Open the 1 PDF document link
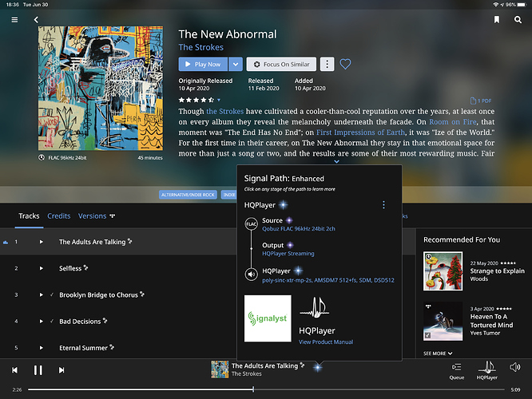Image resolution: width=532 pixels, height=399 pixels. tap(481, 101)
